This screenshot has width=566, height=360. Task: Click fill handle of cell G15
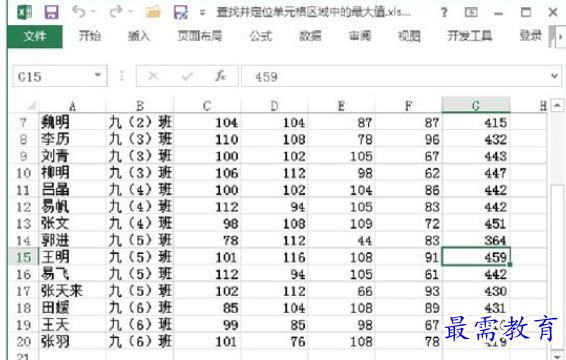point(510,265)
